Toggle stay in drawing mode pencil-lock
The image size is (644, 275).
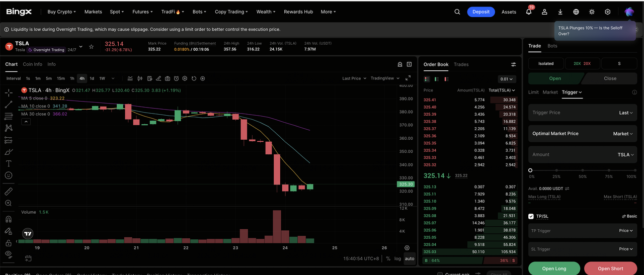(x=9, y=231)
